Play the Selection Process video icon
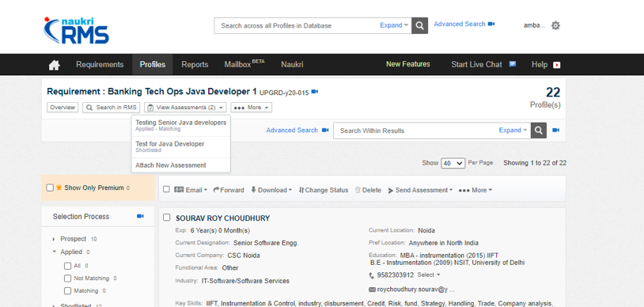644x307 pixels. click(x=141, y=216)
